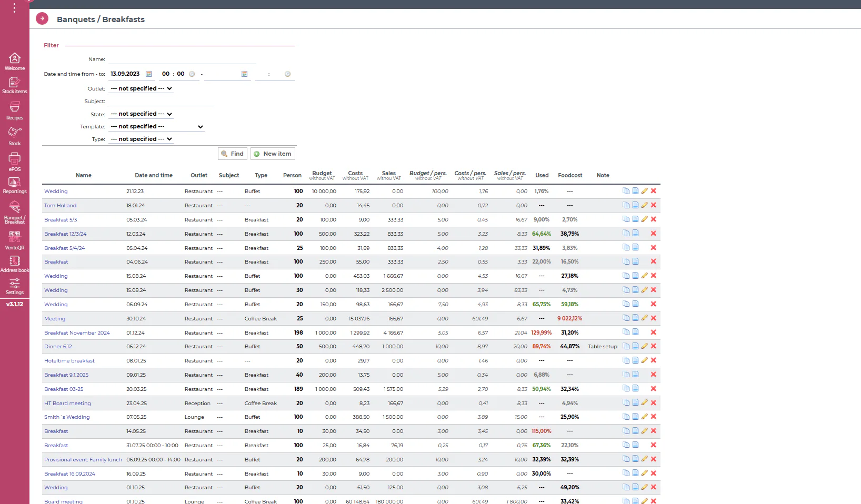This screenshot has width=861, height=504.
Task: Select Banquet / Breakfast sidebar icon
Action: tap(15, 212)
